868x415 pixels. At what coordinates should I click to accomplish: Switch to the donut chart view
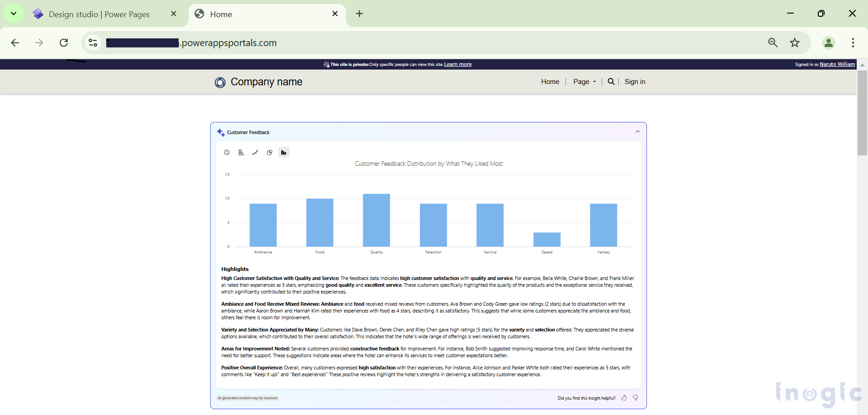pos(226,153)
